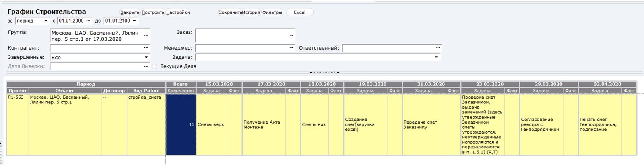Click the Сохранить button
Viewport: 644px width, 165px height.
coord(230,12)
